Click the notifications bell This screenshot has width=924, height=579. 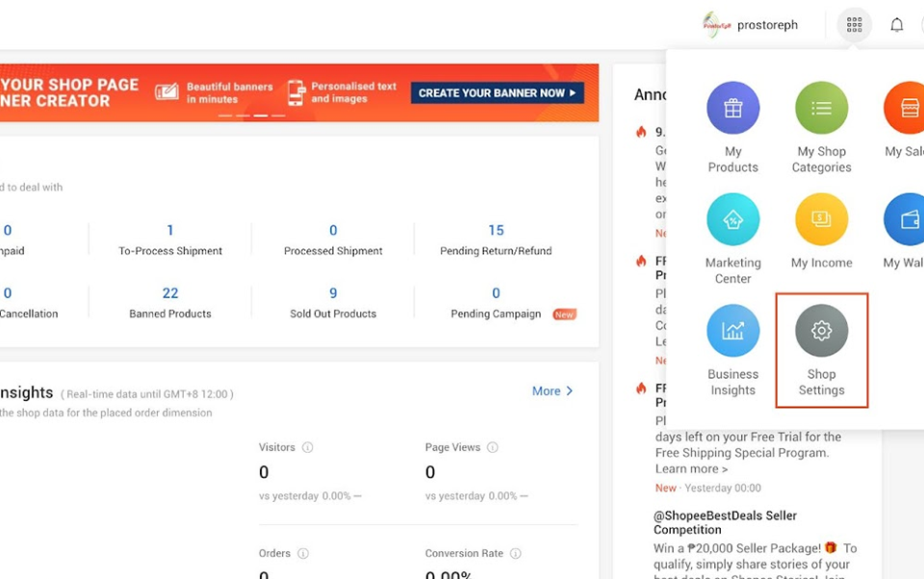(896, 24)
